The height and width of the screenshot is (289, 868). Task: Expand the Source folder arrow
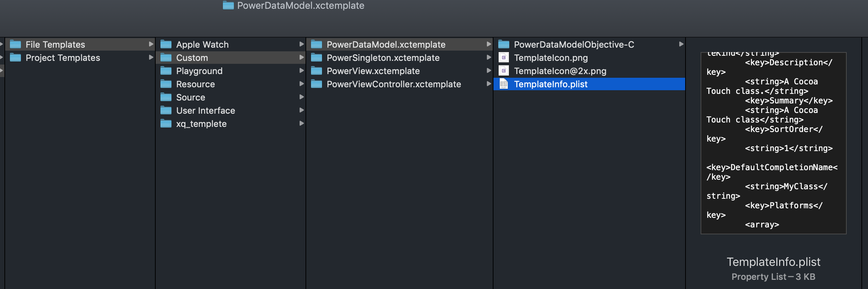tap(301, 97)
